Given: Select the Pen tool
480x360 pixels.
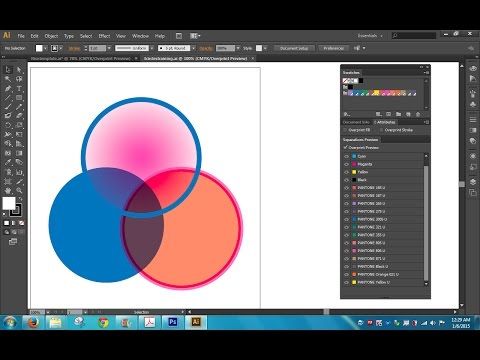Looking at the screenshot, I should [7, 89].
